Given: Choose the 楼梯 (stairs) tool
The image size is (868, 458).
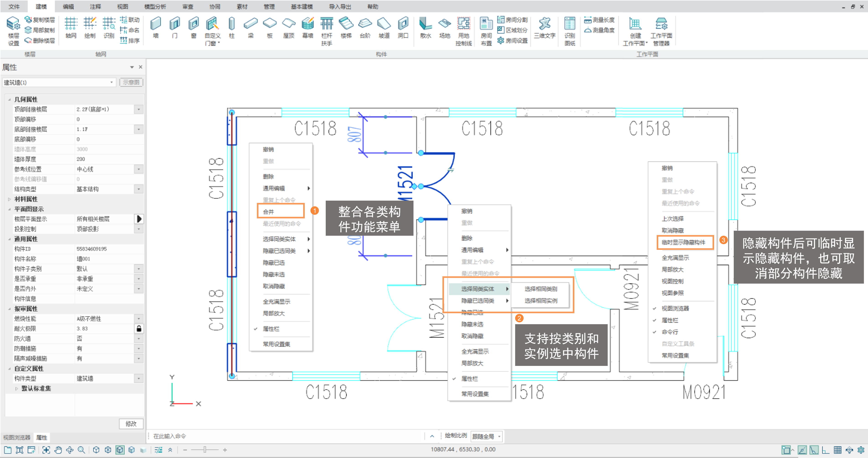Looking at the screenshot, I should [x=346, y=27].
